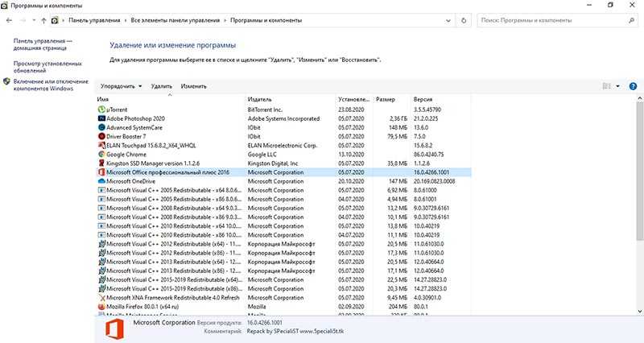Click the Advanced SystemCare icon
The height and width of the screenshot is (343, 644).
[x=101, y=127]
